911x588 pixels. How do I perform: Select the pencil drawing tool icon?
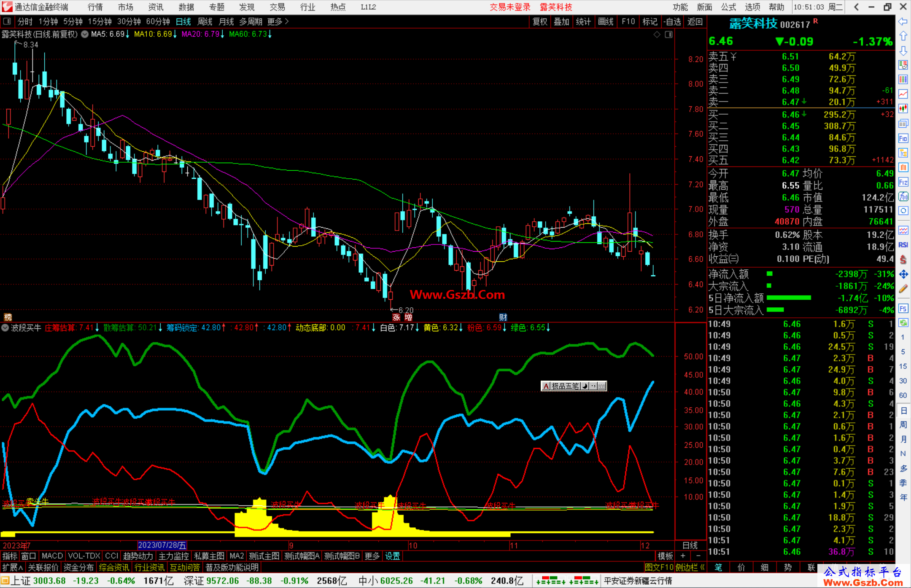click(903, 289)
